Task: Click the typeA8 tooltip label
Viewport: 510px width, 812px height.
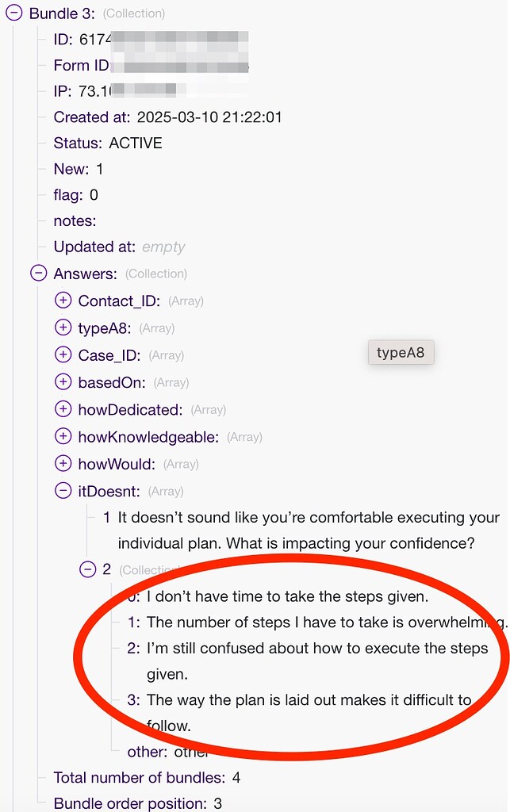Action: tap(401, 353)
